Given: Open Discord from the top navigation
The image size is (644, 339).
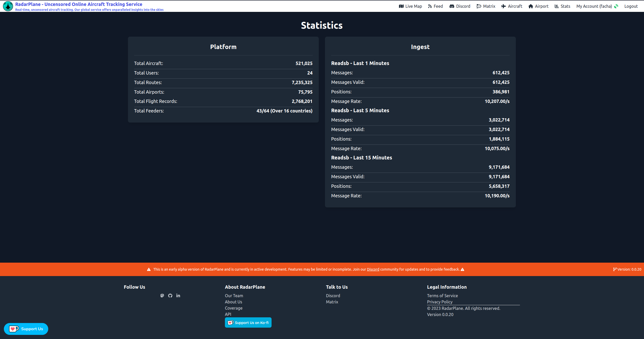Looking at the screenshot, I should click(460, 6).
